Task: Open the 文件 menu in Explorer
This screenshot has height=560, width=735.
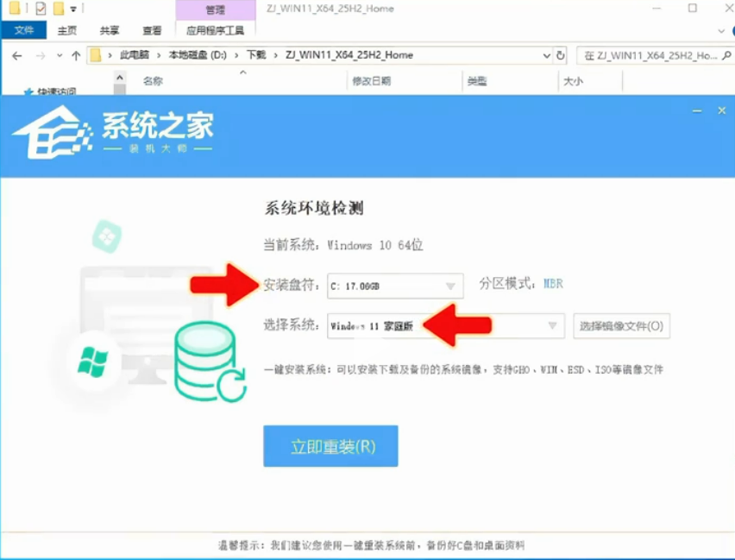Action: coord(24,30)
